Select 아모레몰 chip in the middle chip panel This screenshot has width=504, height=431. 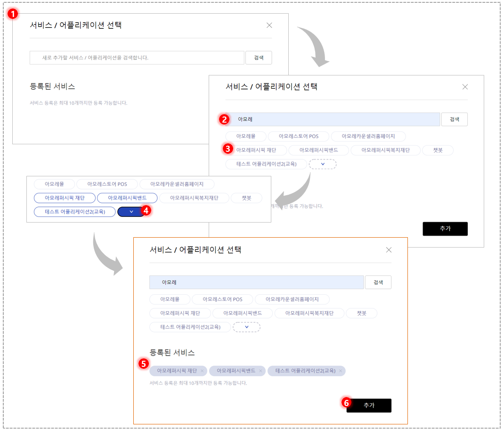tap(54, 184)
